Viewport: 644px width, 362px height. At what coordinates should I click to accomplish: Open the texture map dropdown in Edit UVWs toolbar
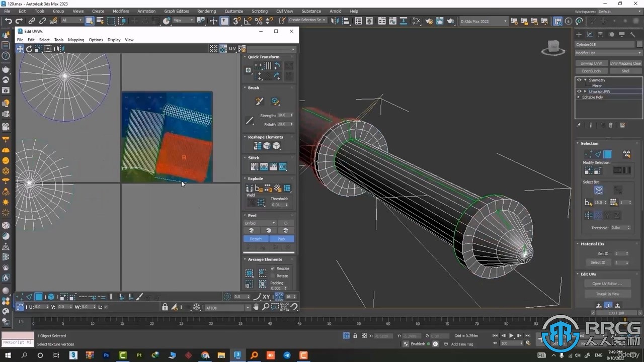tap(271, 49)
